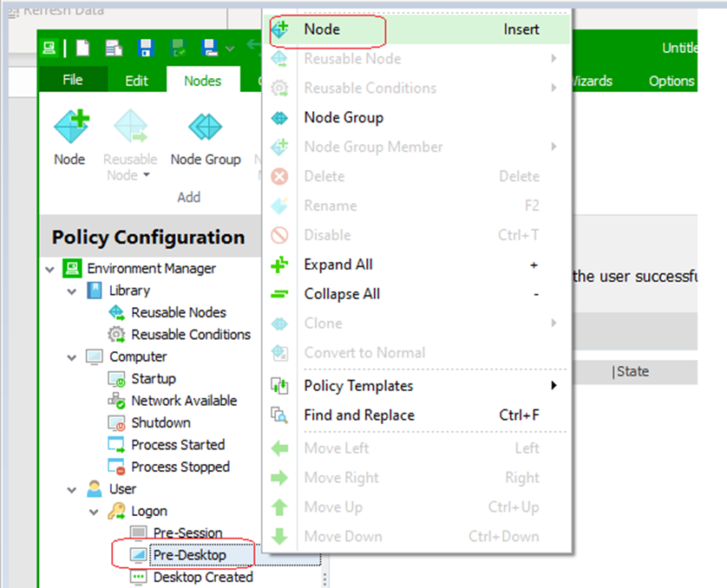727x588 pixels.
Task: Click the New document toolbar icon
Action: [82, 48]
